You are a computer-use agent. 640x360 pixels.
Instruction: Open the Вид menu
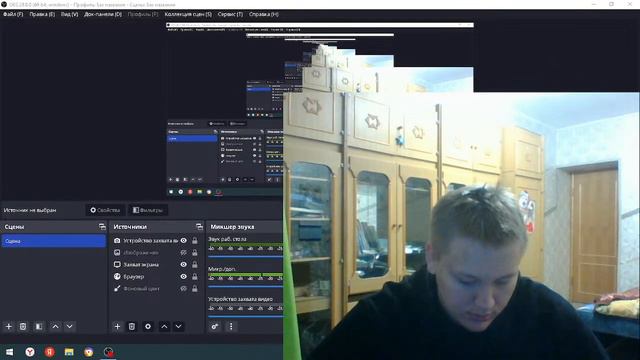click(x=69, y=14)
